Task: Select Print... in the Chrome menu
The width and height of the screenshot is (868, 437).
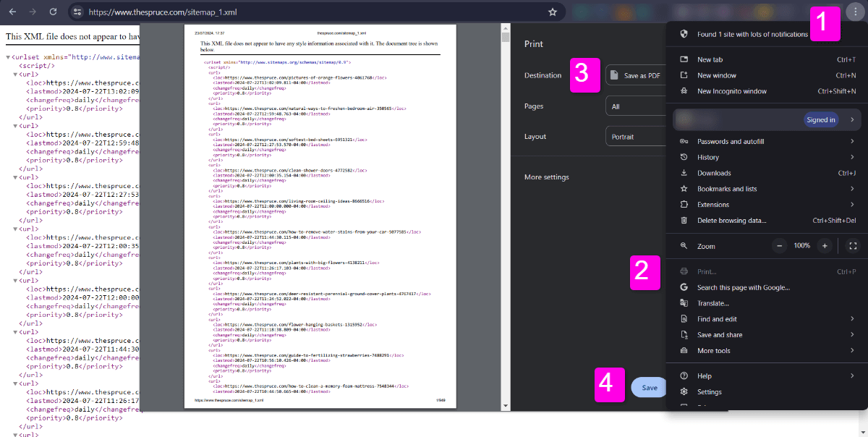Action: tap(767, 272)
